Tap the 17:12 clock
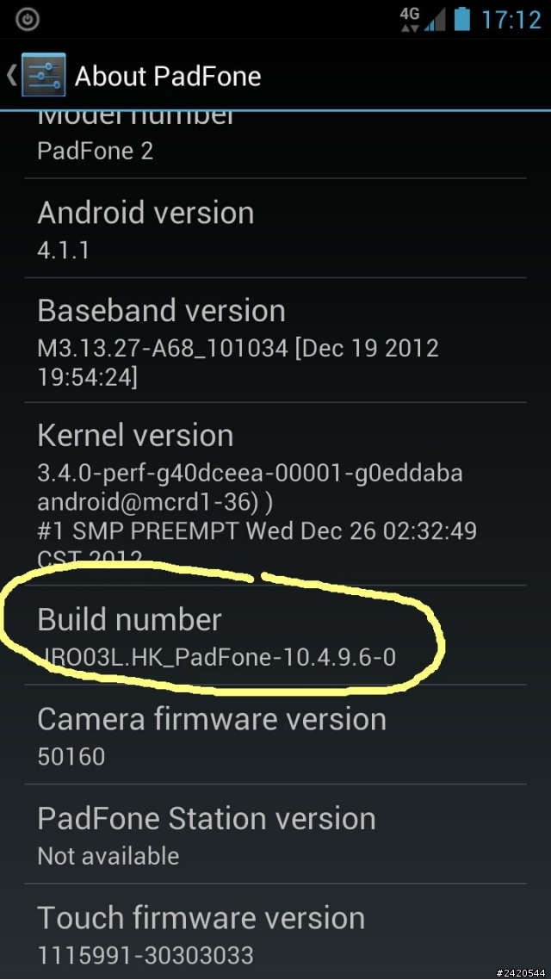551x980 pixels. [x=511, y=20]
